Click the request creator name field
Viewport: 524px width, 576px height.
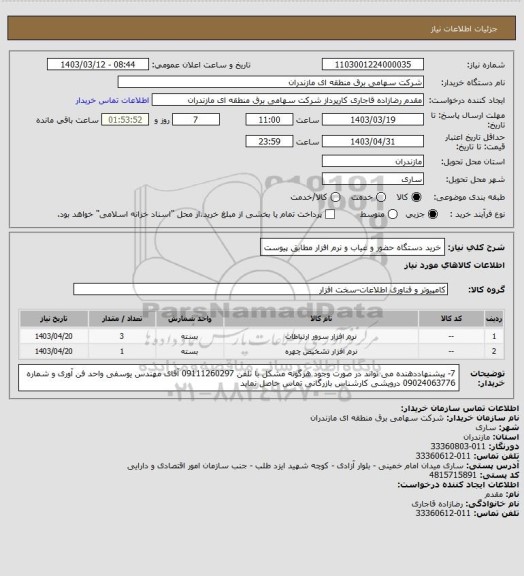288,100
